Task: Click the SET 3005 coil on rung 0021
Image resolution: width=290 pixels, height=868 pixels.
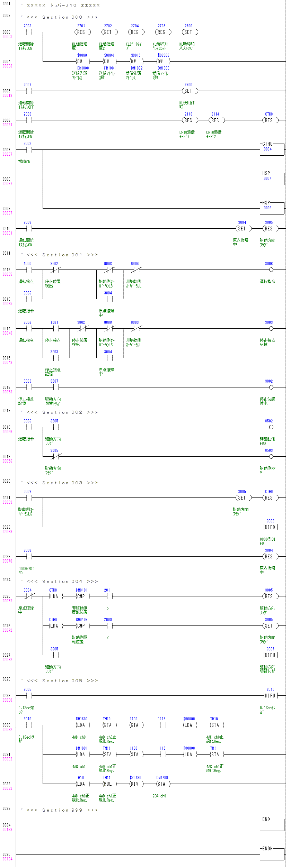Action: click(244, 498)
